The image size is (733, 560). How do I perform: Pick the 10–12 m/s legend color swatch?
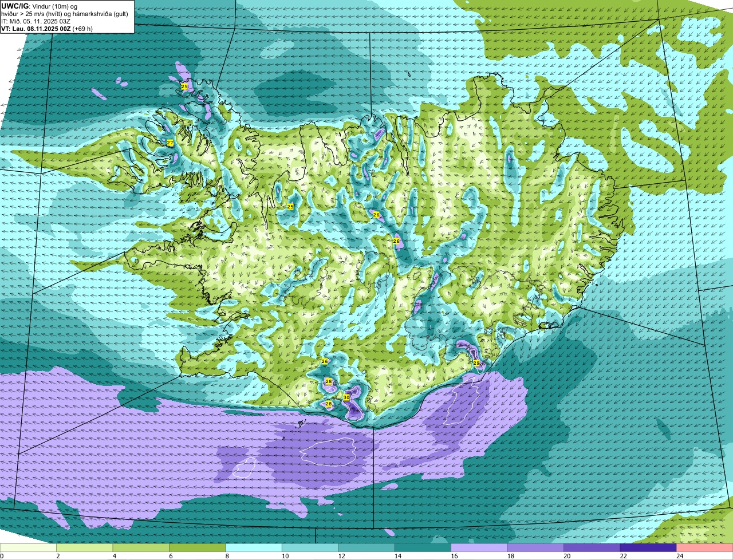tap(310, 548)
